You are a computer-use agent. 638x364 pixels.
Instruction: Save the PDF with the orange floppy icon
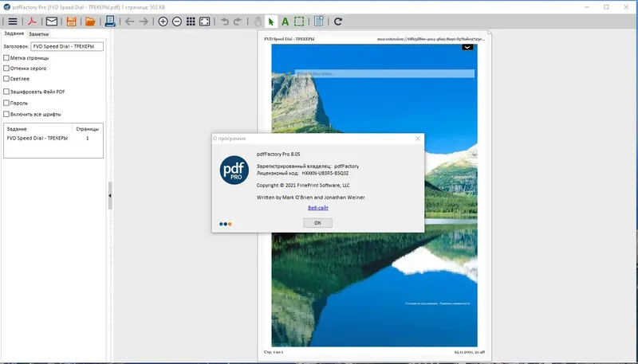[71, 22]
